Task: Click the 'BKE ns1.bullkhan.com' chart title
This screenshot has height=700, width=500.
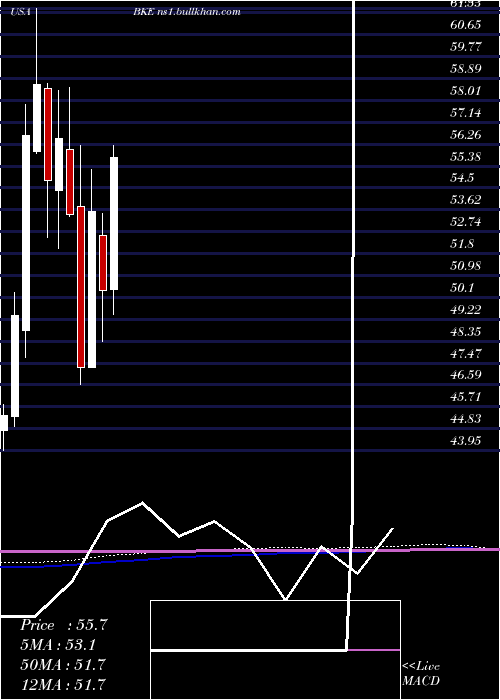Action: (x=187, y=12)
